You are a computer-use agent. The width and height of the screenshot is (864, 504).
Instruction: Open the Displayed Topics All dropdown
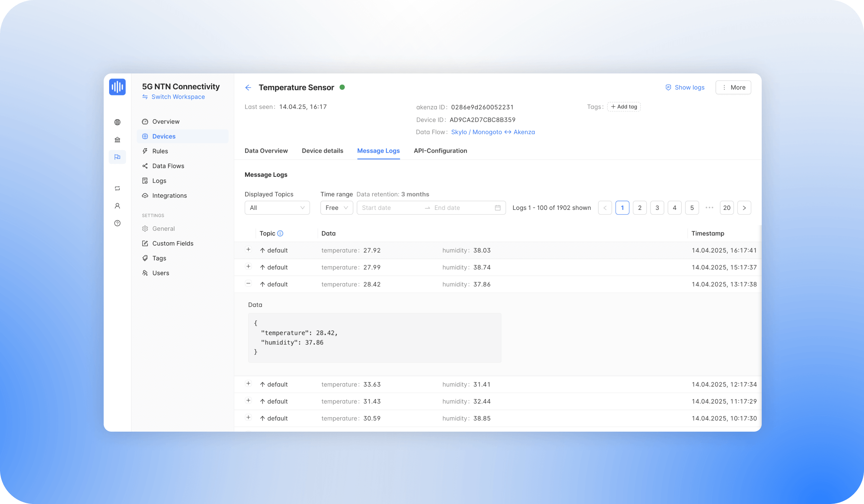click(x=277, y=208)
